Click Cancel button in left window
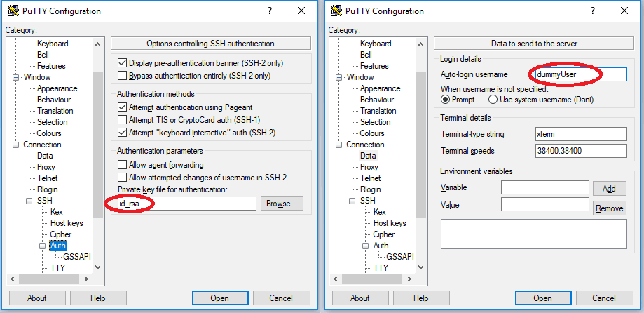644x313 pixels. point(281,298)
